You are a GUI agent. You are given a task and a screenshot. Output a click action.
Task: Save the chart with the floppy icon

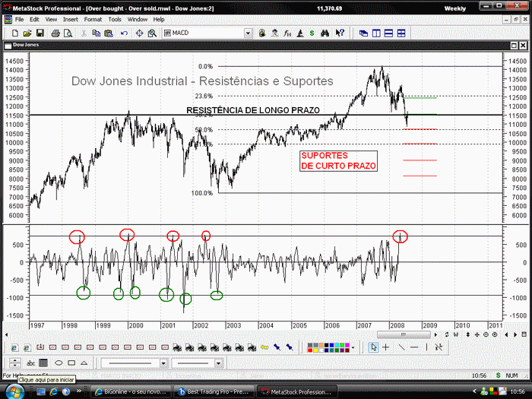tap(40, 33)
